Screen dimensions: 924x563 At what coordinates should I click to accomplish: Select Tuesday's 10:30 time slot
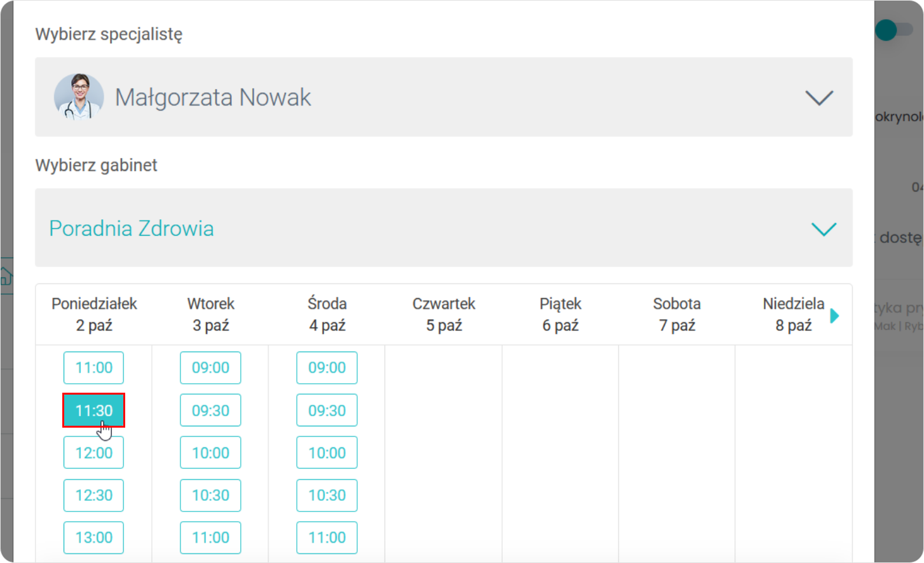coord(210,495)
